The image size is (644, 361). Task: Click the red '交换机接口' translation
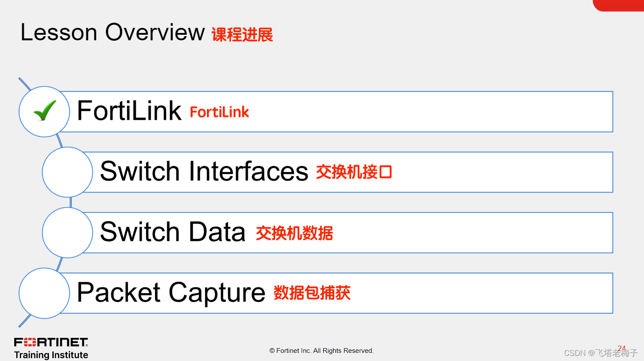354,172
